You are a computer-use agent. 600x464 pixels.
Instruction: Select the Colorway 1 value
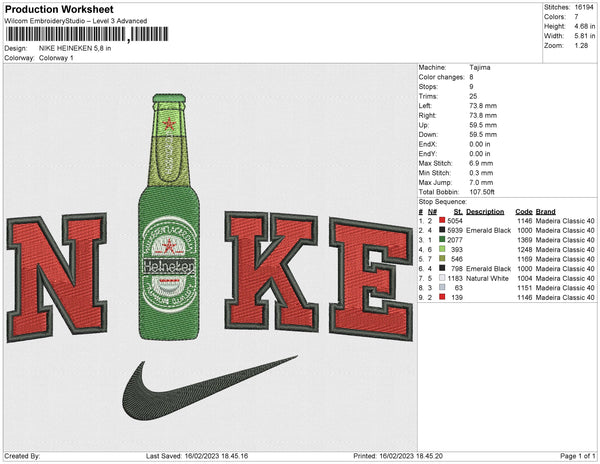pyautogui.click(x=56, y=58)
